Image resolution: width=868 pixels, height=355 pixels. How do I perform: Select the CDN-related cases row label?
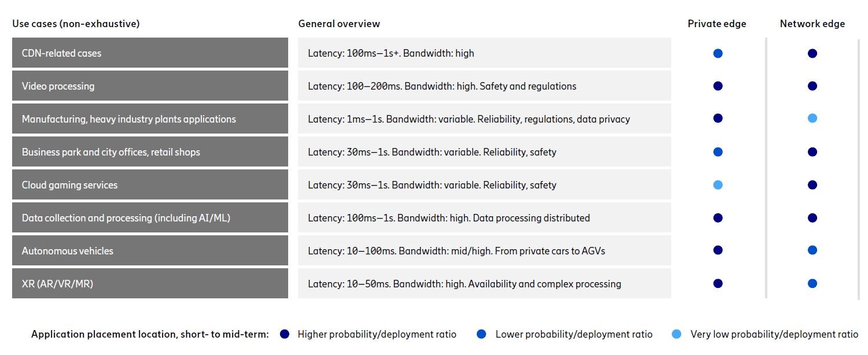(x=61, y=53)
